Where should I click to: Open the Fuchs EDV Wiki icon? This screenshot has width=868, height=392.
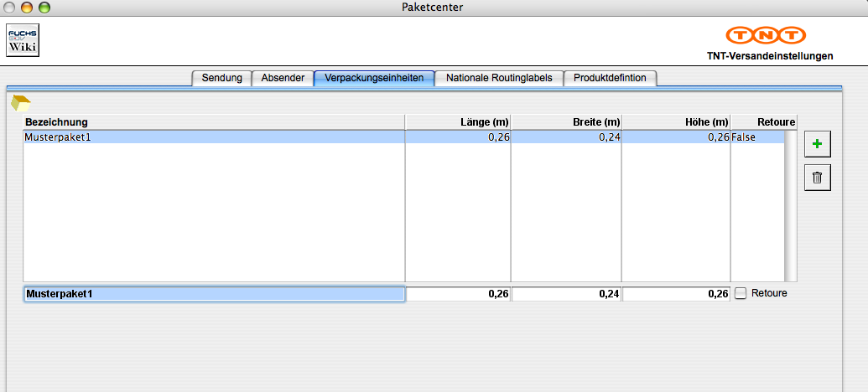click(x=23, y=39)
